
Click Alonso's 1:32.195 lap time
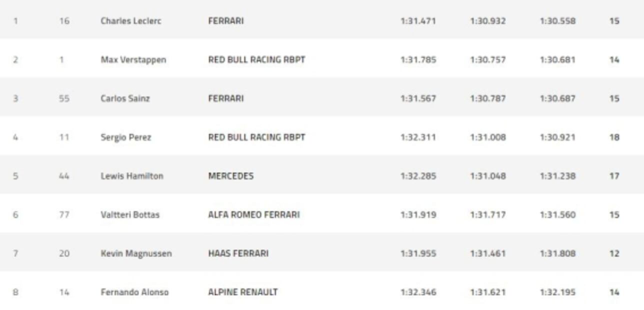tap(557, 292)
